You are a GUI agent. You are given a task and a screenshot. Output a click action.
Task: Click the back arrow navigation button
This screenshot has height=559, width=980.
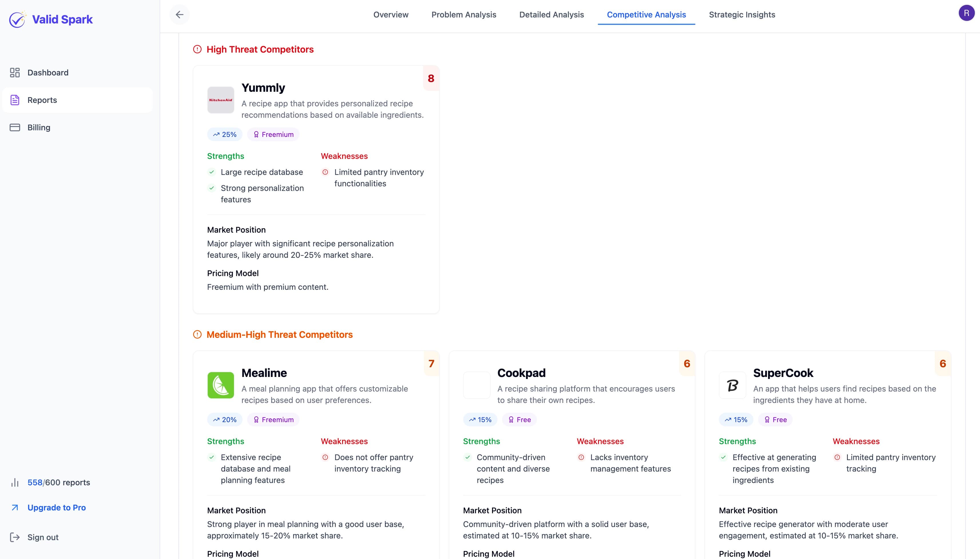179,14
